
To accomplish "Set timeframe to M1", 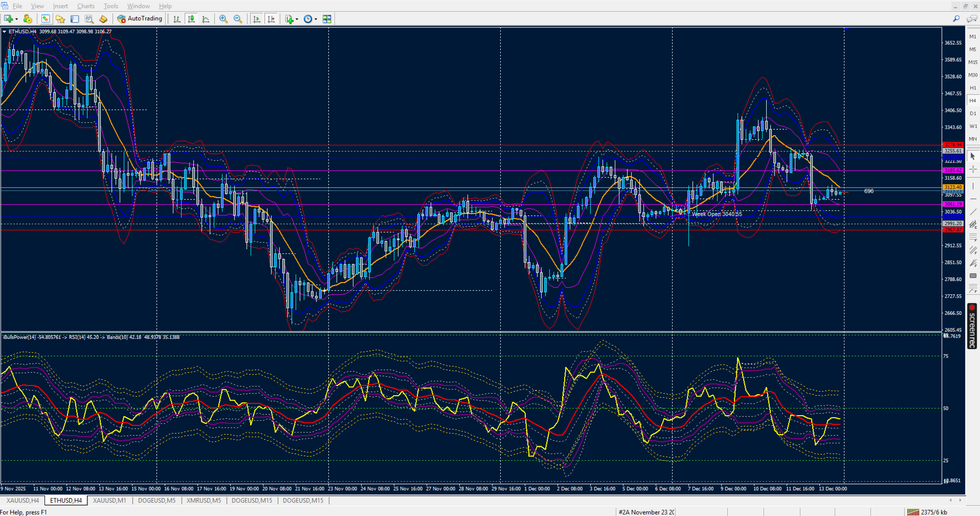I will point(973,37).
